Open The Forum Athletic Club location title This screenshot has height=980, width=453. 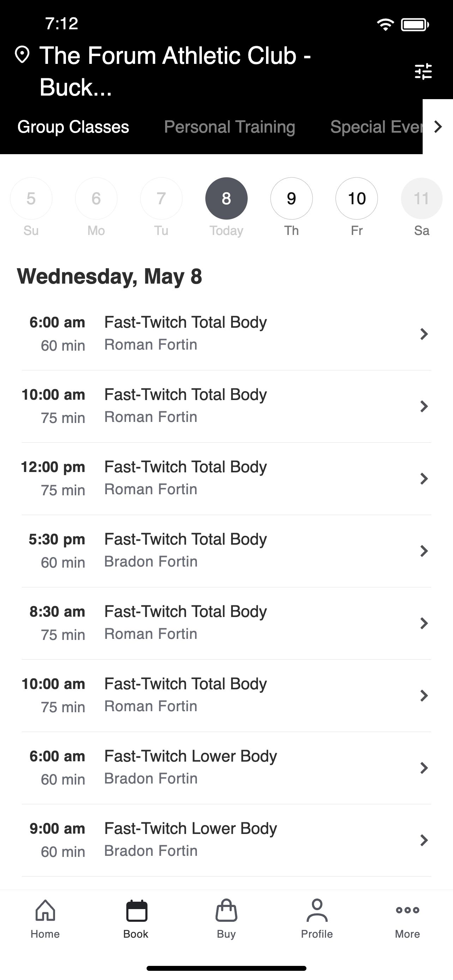175,71
